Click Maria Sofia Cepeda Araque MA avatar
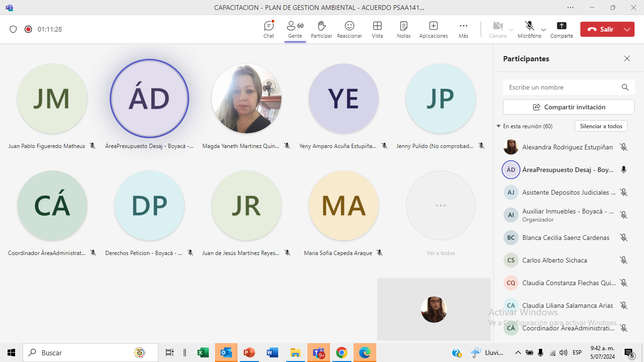 [x=344, y=206]
